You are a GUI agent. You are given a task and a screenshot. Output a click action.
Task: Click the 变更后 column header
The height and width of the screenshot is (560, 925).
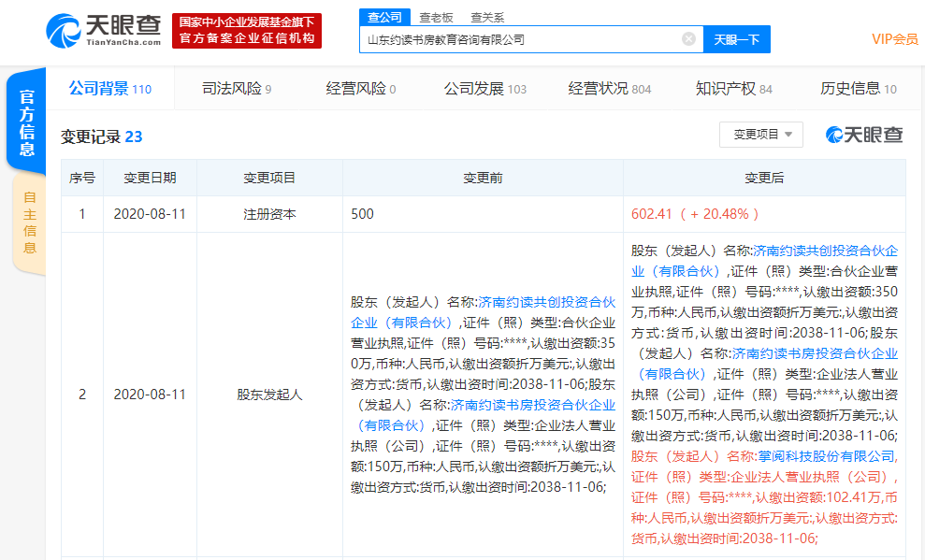point(764,178)
